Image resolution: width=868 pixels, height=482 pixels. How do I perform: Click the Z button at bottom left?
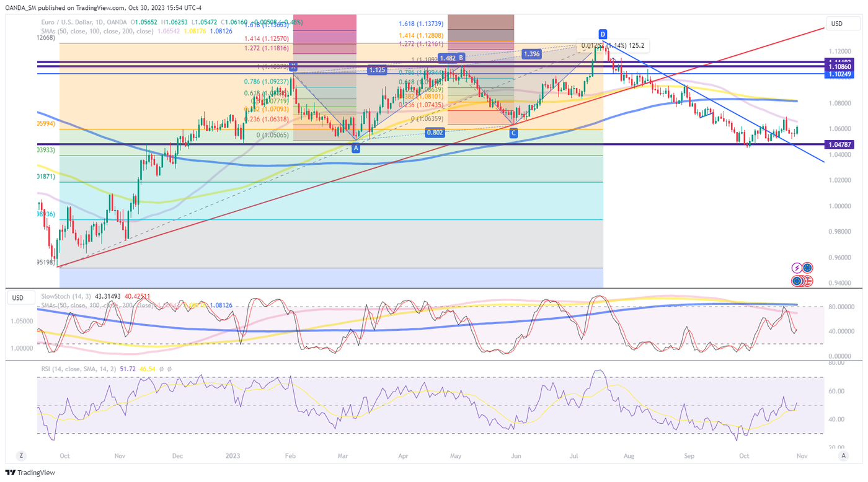click(21, 455)
